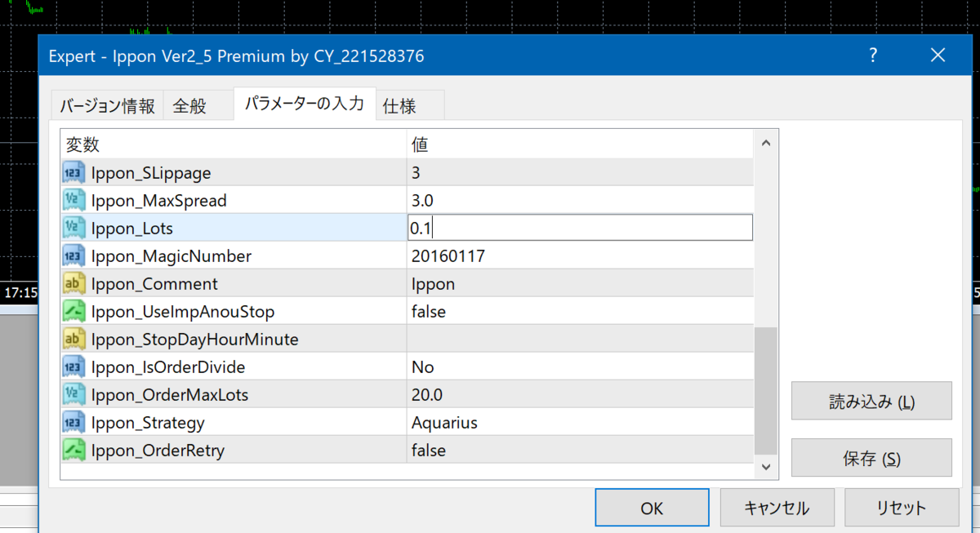The width and height of the screenshot is (980, 533).
Task: Select the Ippon_OrderRetry variable name
Action: pyautogui.click(x=158, y=451)
